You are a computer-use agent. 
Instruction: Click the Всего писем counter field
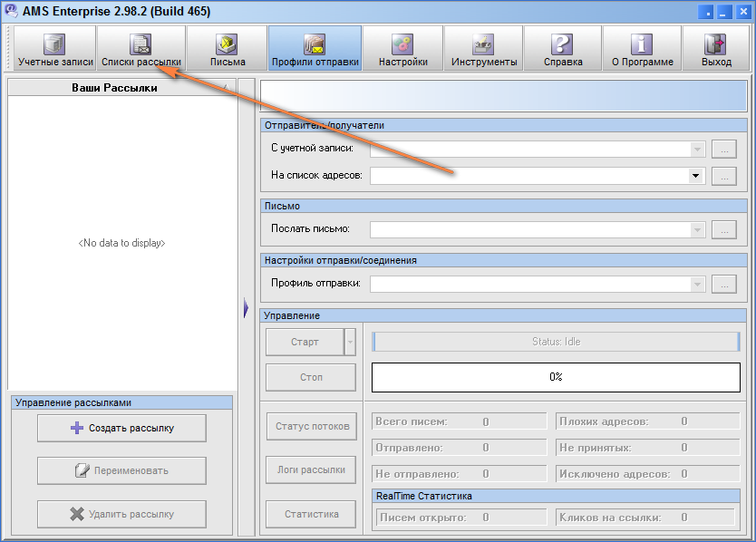coord(460,421)
